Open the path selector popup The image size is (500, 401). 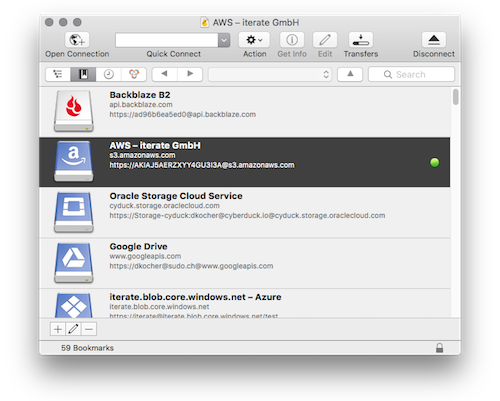(x=270, y=74)
